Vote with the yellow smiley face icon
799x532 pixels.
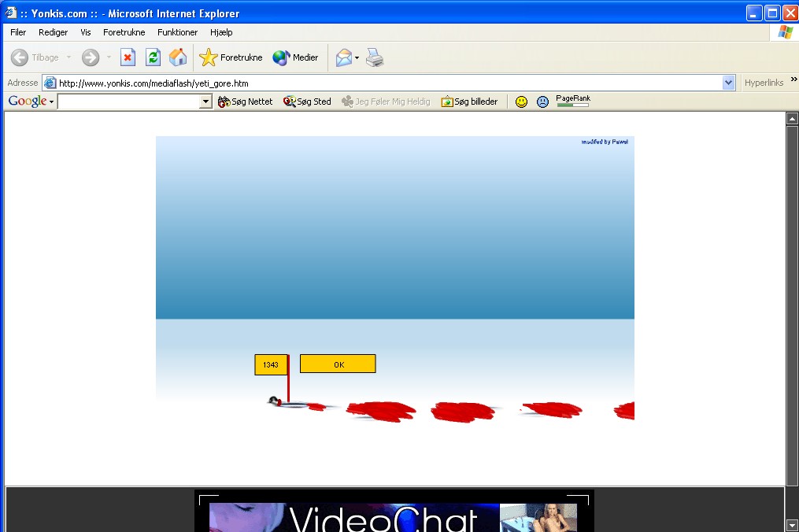pyautogui.click(x=521, y=102)
